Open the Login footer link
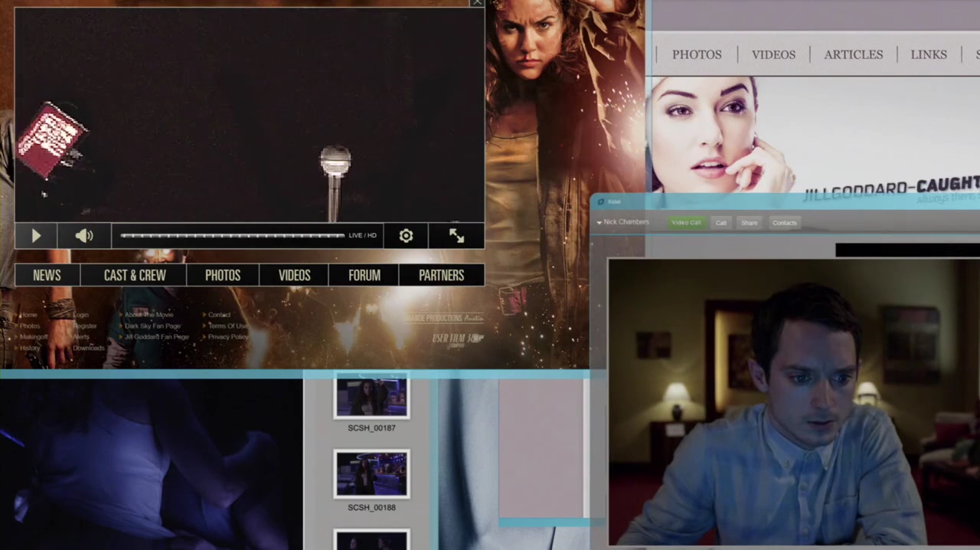This screenshot has width=980, height=550. click(81, 315)
